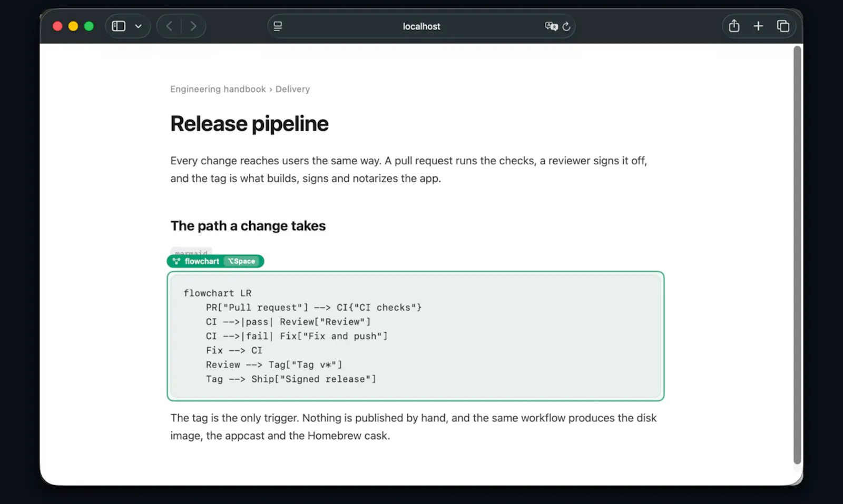The width and height of the screenshot is (843, 504).
Task: Click the 'Review --> Tag' code line
Action: pyautogui.click(x=274, y=364)
